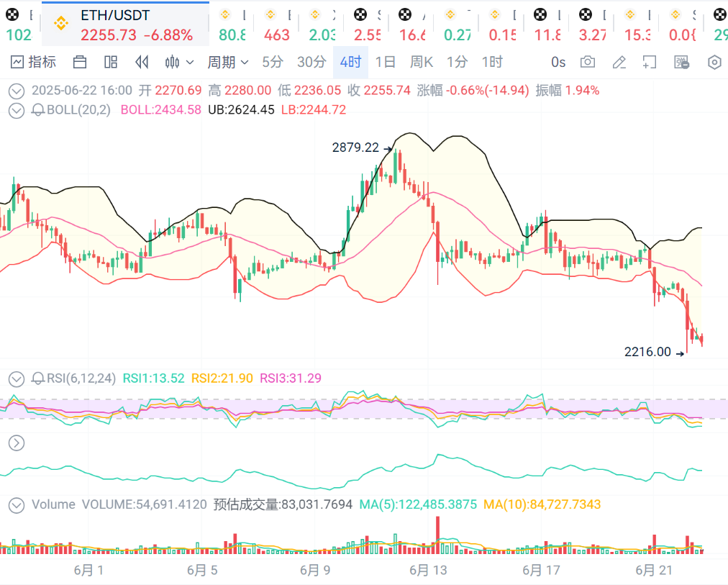Viewport: 728px width, 585px height.
Task: Click the double-arrow rewind icon
Action: coord(142,62)
